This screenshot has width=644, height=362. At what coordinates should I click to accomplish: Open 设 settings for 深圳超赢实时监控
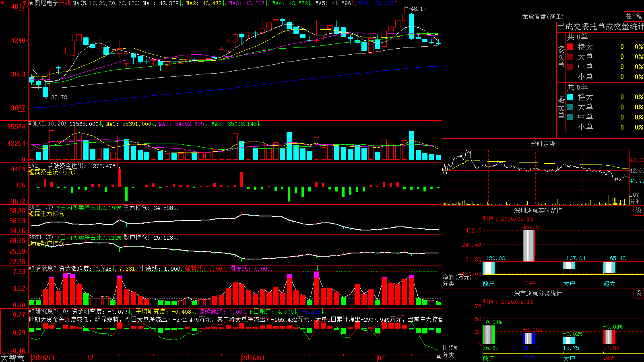639,210
